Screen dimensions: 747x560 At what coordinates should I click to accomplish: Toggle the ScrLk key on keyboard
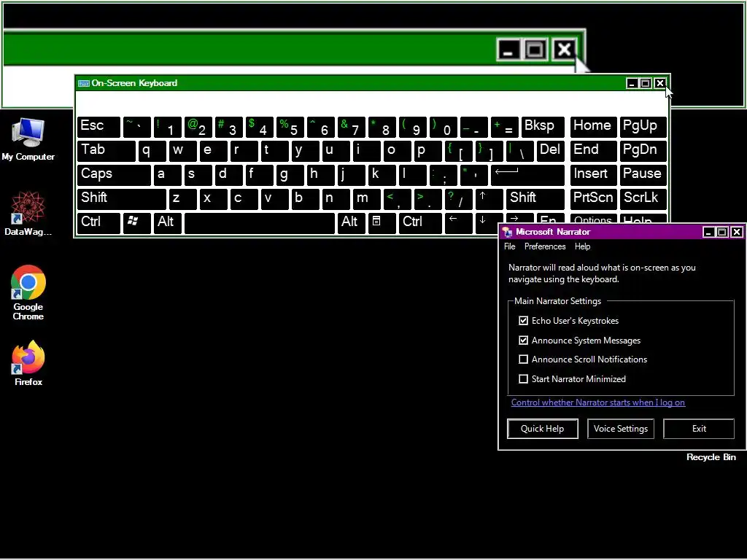pos(643,198)
